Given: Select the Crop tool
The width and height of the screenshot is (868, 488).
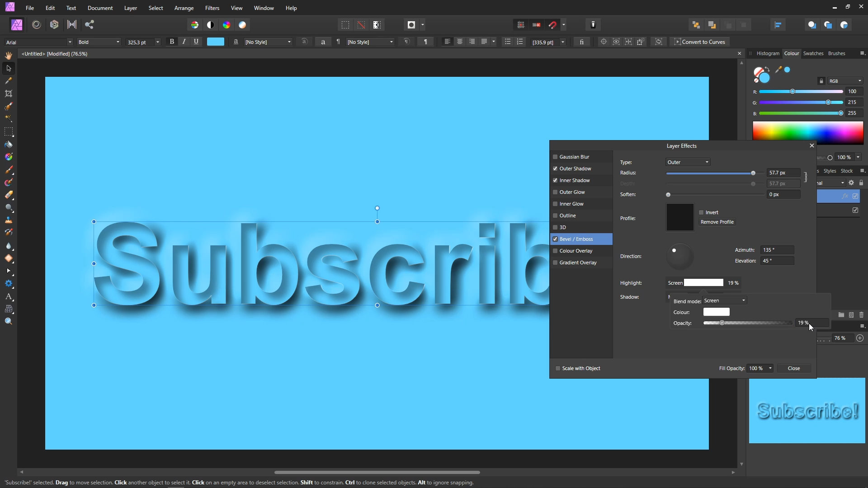Looking at the screenshot, I should click(x=9, y=94).
